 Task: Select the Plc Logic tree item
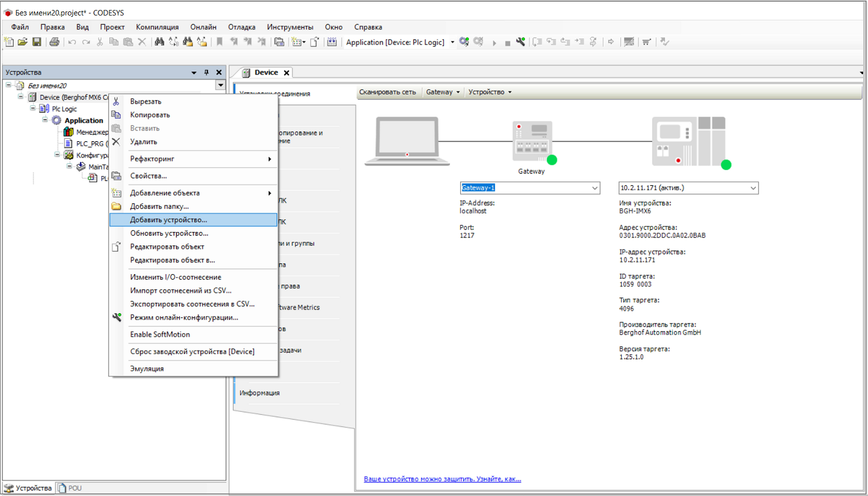point(64,109)
